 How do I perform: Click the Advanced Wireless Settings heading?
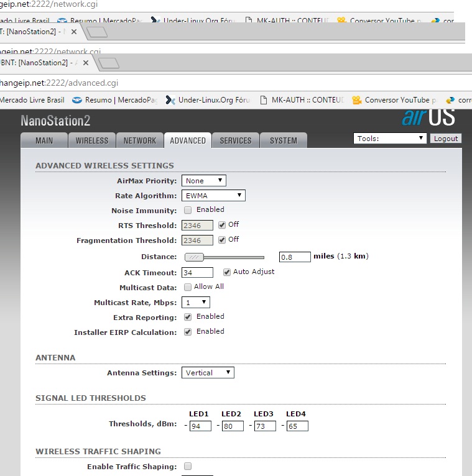pos(105,165)
